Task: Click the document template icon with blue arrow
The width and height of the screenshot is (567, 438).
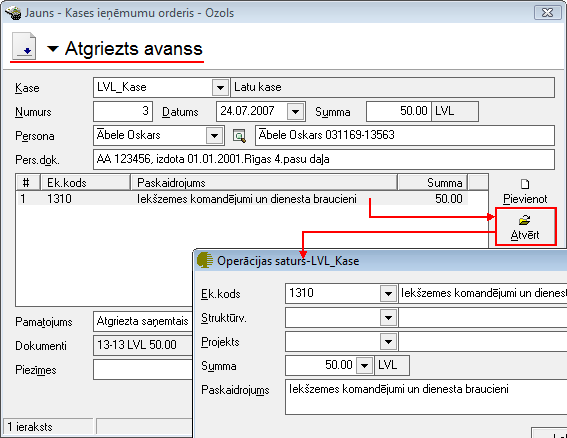Action: click(x=24, y=46)
